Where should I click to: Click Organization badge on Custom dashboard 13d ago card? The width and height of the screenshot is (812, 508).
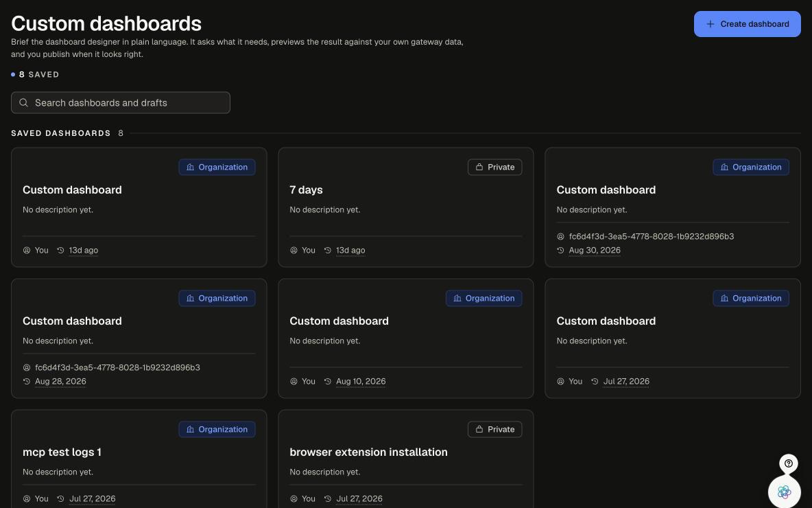click(217, 167)
